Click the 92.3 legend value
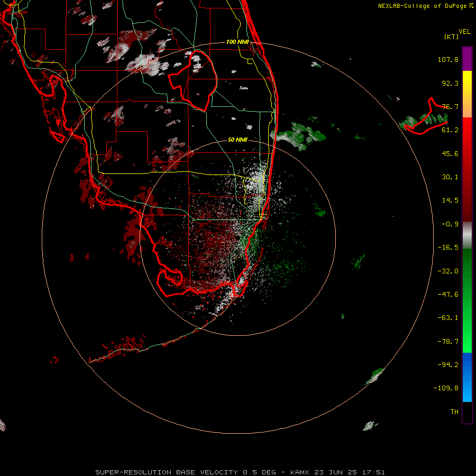 (x=450, y=83)
